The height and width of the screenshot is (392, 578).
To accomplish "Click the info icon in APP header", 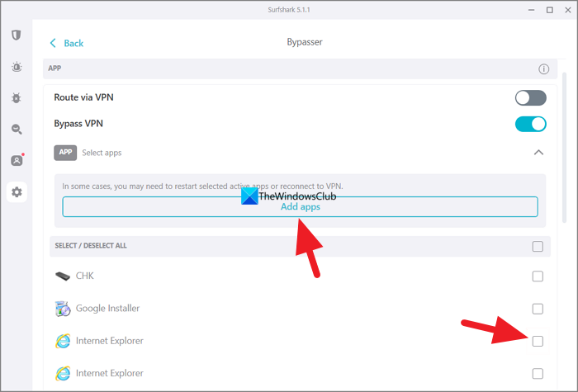I will 543,68.
